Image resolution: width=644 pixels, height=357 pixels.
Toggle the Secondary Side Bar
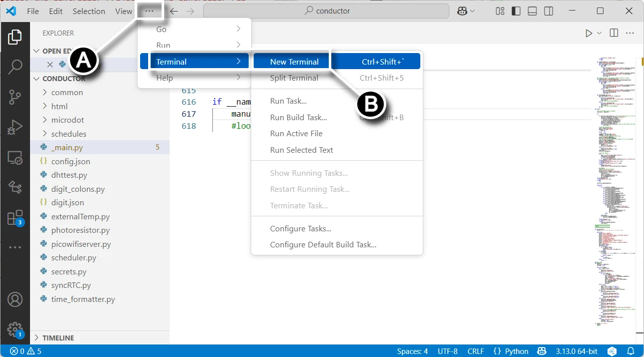point(548,11)
